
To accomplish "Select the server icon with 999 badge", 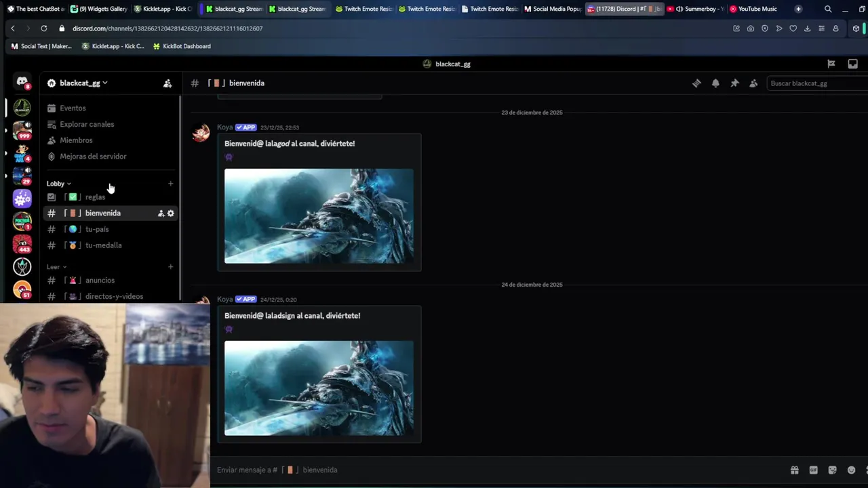I will point(22,129).
